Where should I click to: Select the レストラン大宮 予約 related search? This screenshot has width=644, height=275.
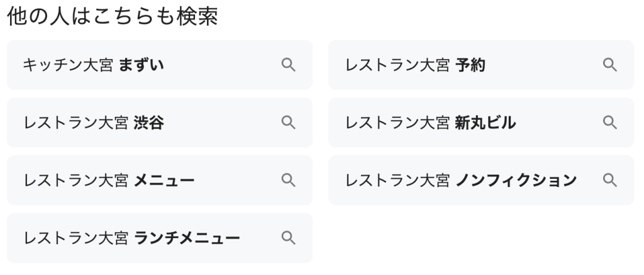416,65
